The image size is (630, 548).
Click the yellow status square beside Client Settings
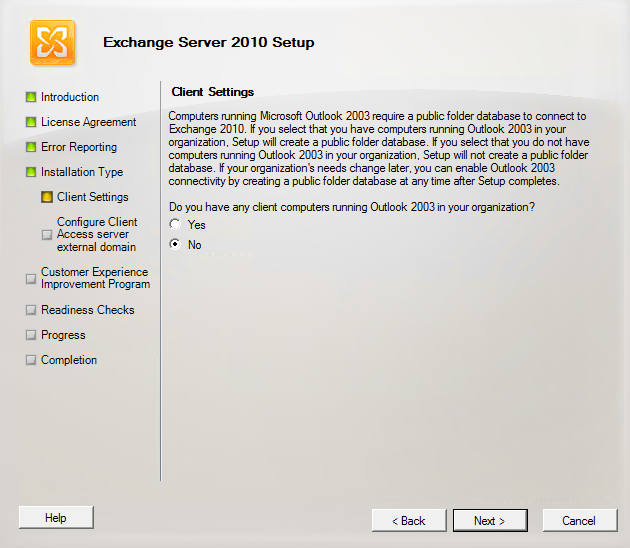(47, 197)
